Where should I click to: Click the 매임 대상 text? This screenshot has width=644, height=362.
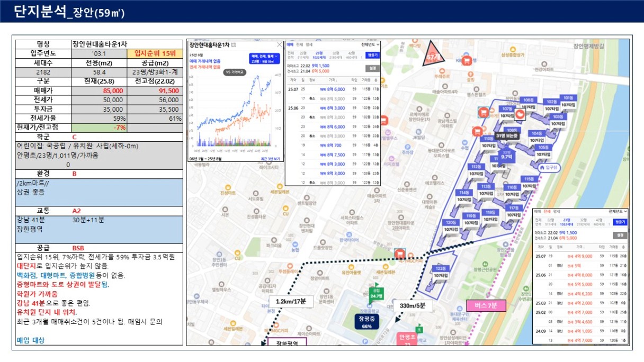pyautogui.click(x=30, y=340)
